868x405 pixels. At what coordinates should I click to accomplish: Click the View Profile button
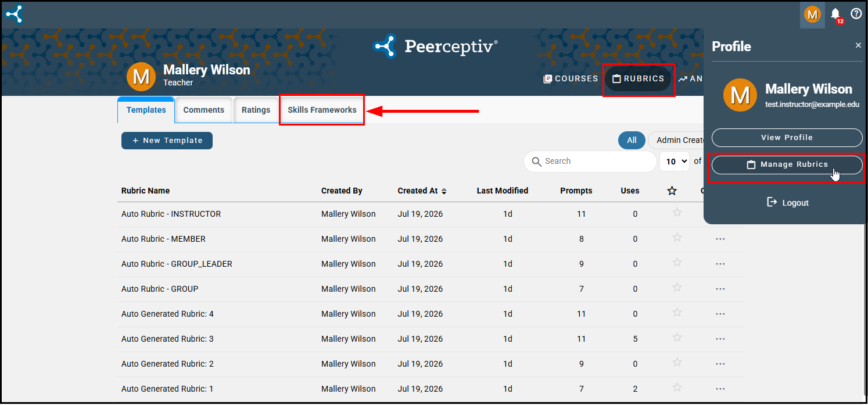coord(787,138)
